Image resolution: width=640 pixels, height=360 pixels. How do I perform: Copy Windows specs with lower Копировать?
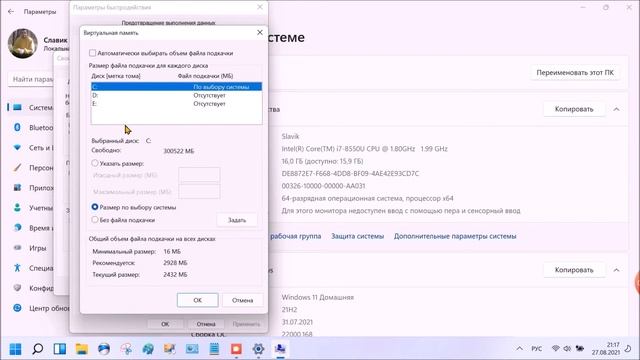[574, 270]
